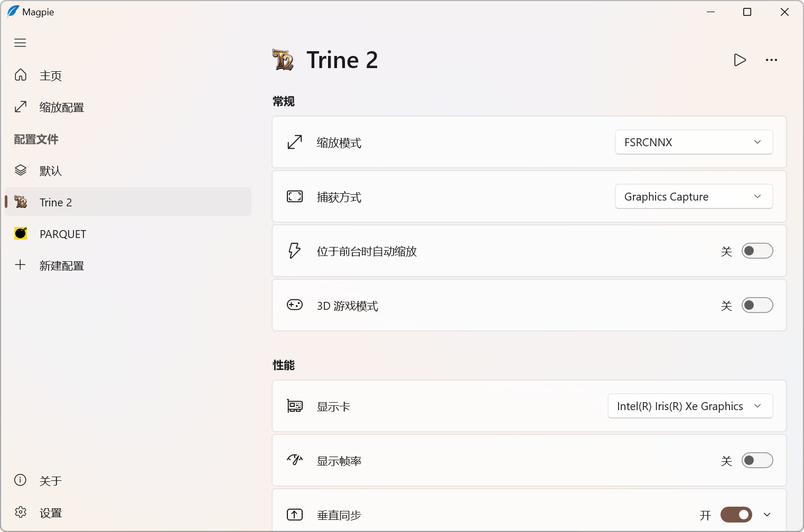Close the Magpie window
Image resolution: width=804 pixels, height=532 pixels.
coord(784,12)
